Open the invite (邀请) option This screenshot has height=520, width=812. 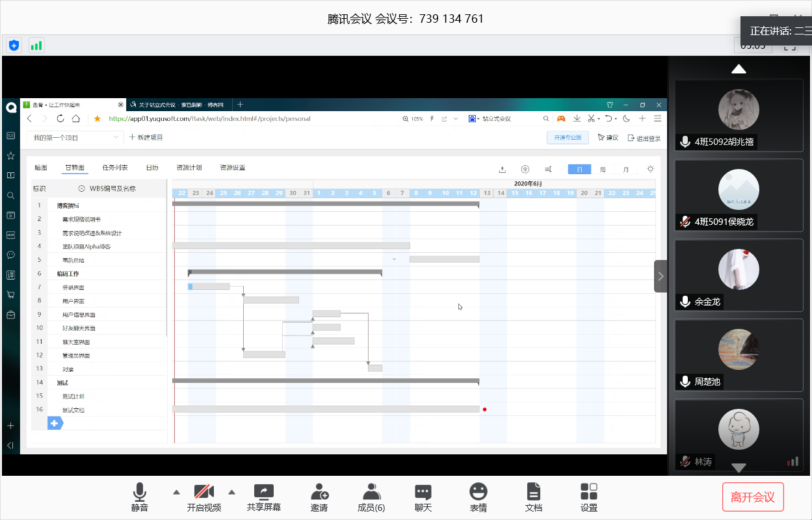pyautogui.click(x=319, y=498)
